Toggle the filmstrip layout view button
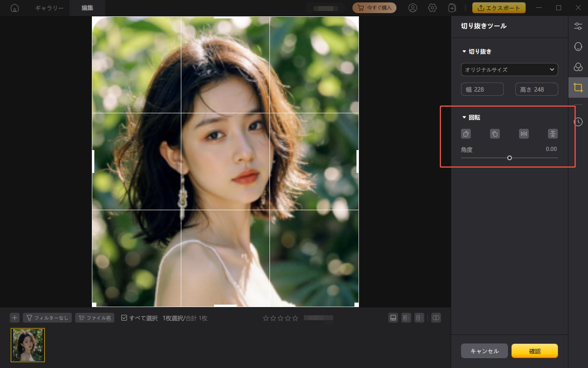Image resolution: width=588 pixels, height=368 pixels. tap(393, 318)
